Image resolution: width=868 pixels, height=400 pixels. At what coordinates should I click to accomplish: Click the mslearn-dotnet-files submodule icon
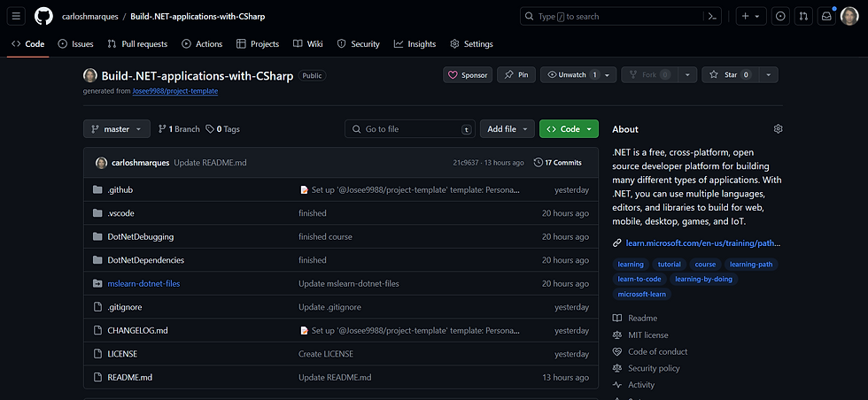point(97,284)
